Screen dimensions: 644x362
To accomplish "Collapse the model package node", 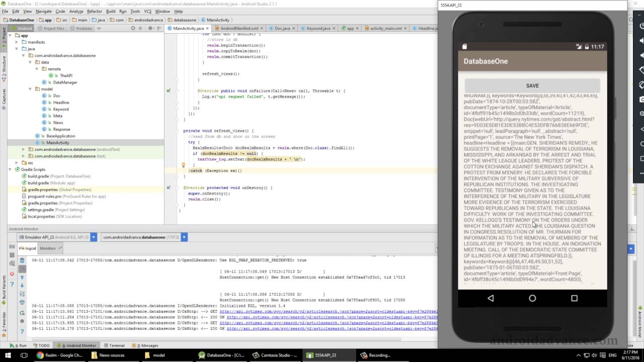I will [x=30, y=89].
